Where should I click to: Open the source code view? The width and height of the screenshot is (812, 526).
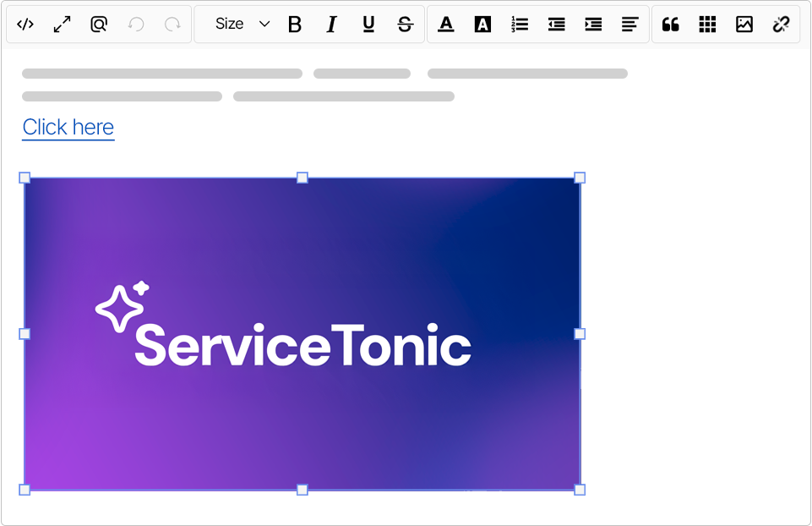click(25, 25)
